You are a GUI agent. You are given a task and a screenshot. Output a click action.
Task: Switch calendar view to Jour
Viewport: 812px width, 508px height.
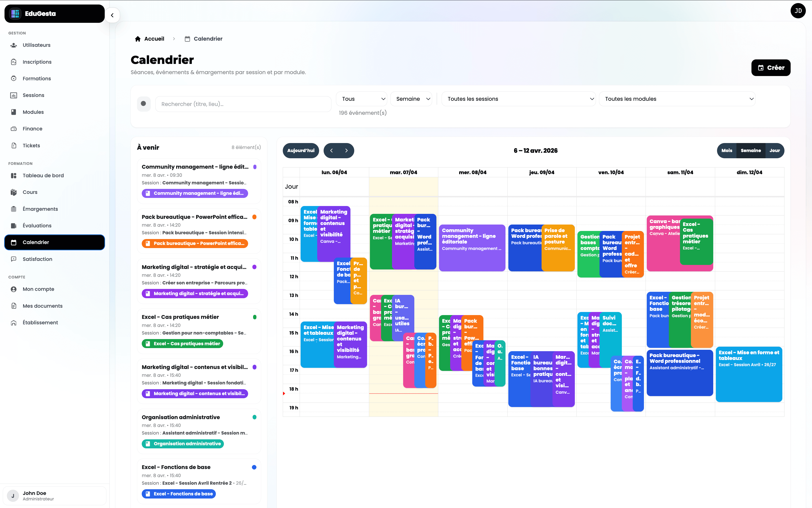tap(775, 150)
